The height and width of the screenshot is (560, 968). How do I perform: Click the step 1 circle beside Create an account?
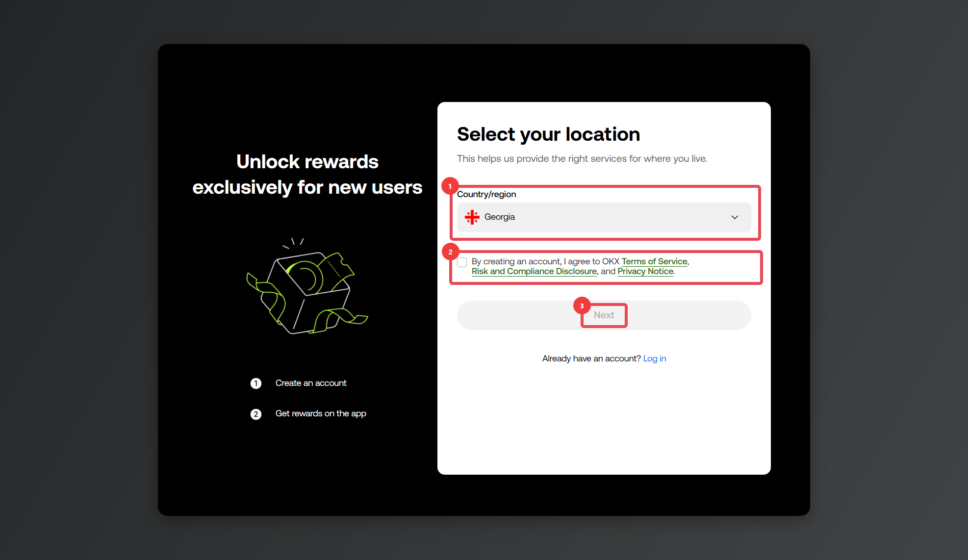(x=256, y=383)
